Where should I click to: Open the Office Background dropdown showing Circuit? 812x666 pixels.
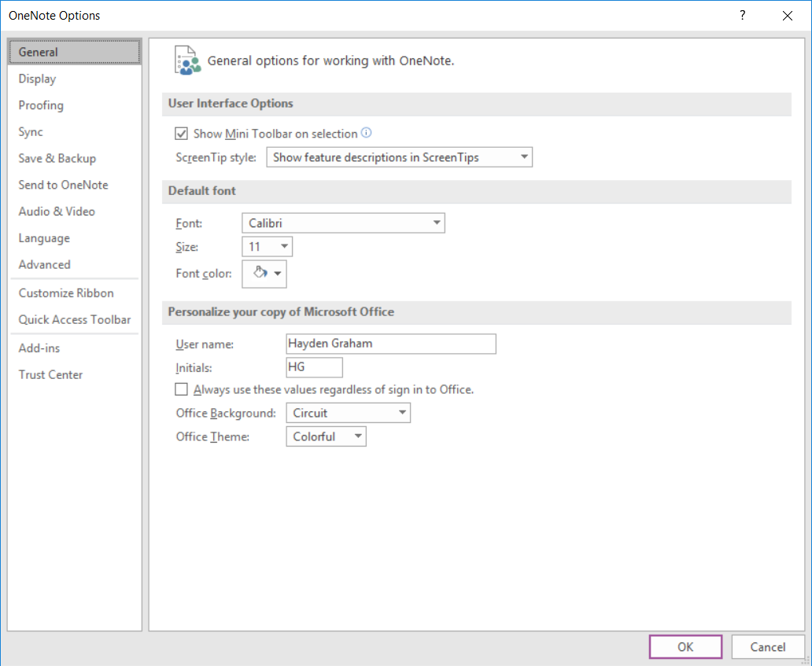pyautogui.click(x=348, y=413)
